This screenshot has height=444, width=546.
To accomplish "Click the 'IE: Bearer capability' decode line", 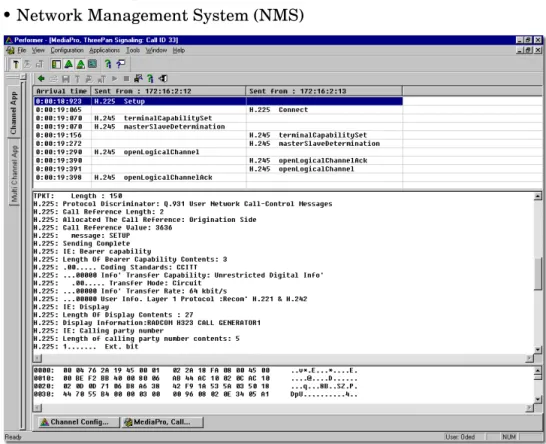I will point(92,251).
